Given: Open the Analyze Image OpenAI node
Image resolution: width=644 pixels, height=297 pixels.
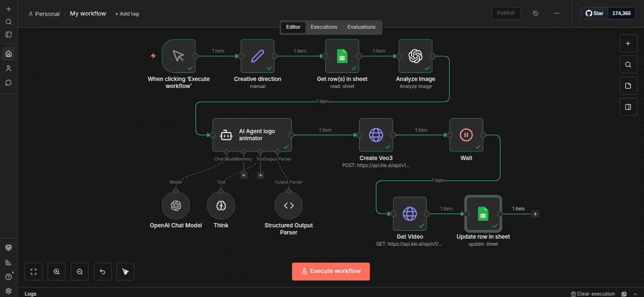Looking at the screenshot, I should tap(415, 56).
